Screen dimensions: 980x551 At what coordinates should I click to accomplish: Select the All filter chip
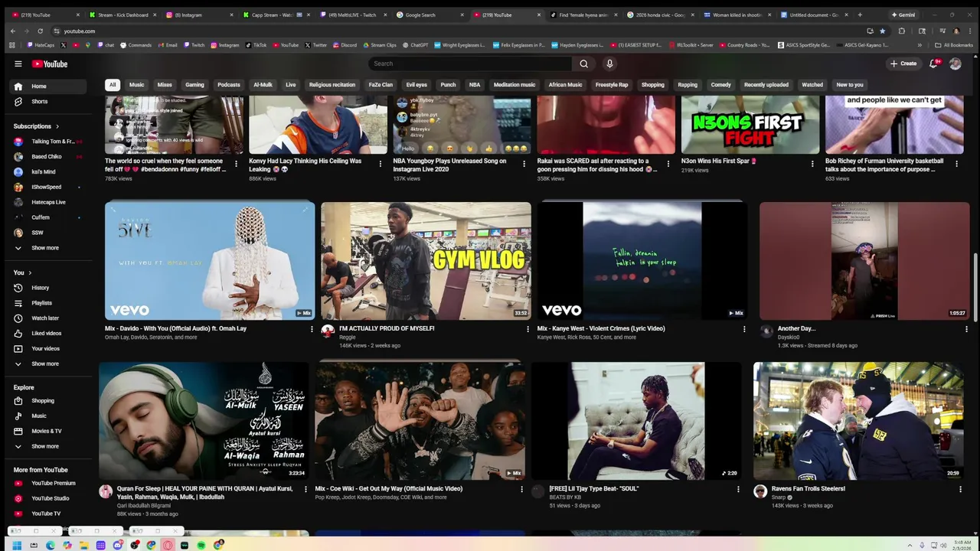click(x=113, y=85)
